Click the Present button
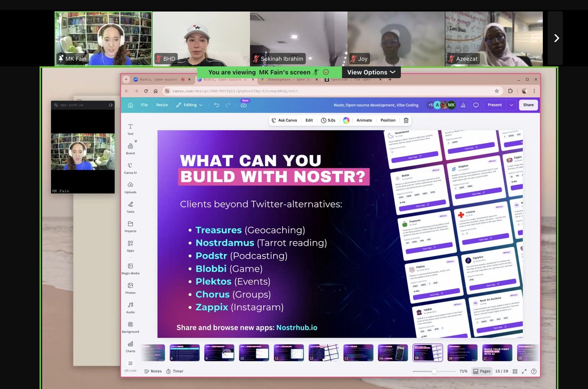This screenshot has height=389, width=588. click(494, 105)
